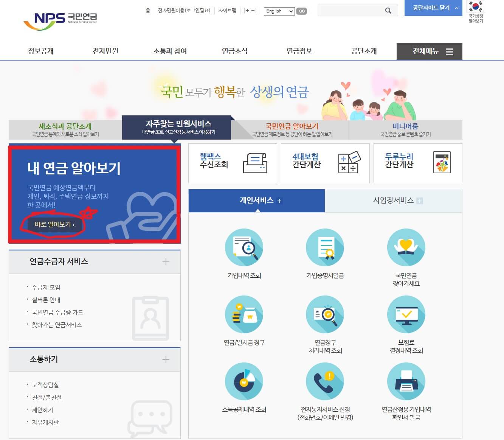Switch to the 국민연금 알아보기 tab
Viewport: 504px width, 440px height.
point(292,130)
